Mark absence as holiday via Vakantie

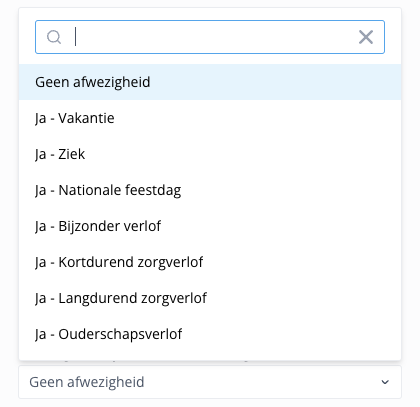click(x=210, y=118)
